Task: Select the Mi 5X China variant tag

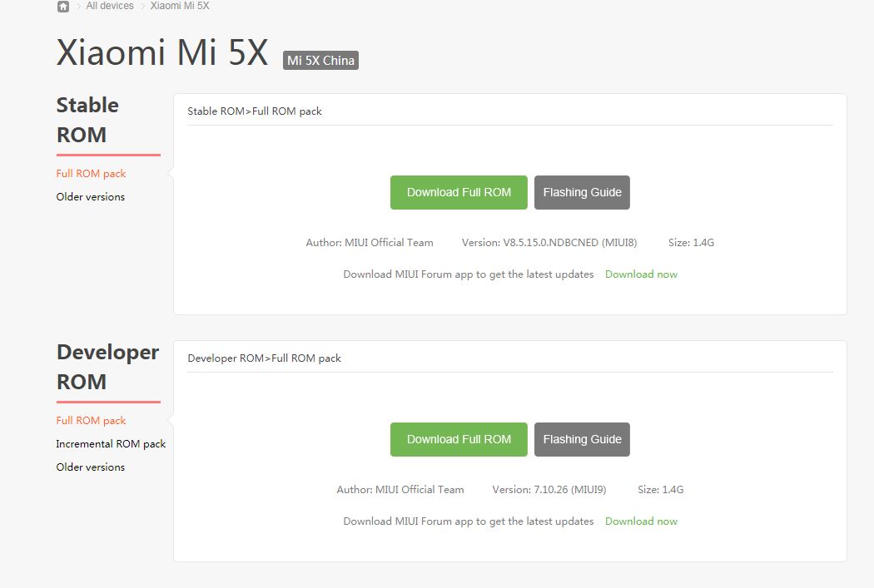Action: [x=320, y=60]
